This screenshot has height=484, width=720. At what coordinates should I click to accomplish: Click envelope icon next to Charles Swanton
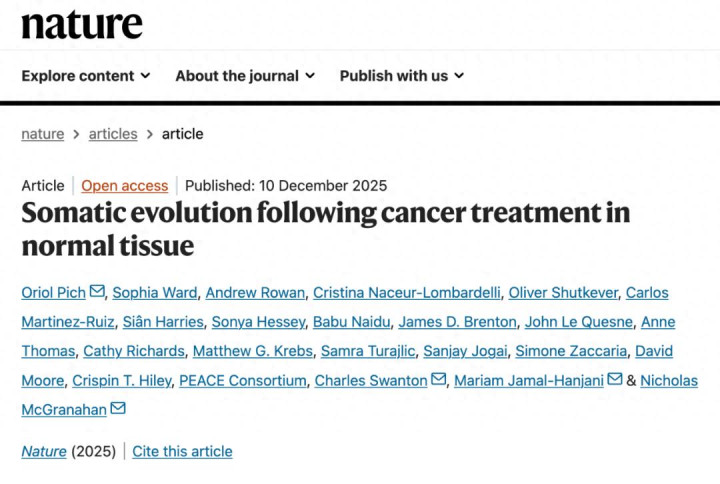[x=438, y=380]
